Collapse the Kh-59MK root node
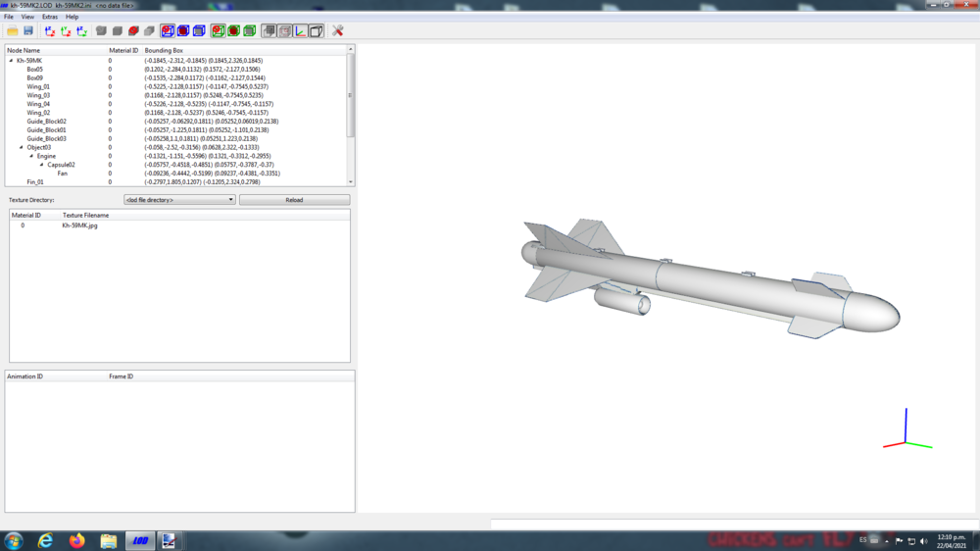The height and width of the screenshot is (551, 980). [11, 61]
